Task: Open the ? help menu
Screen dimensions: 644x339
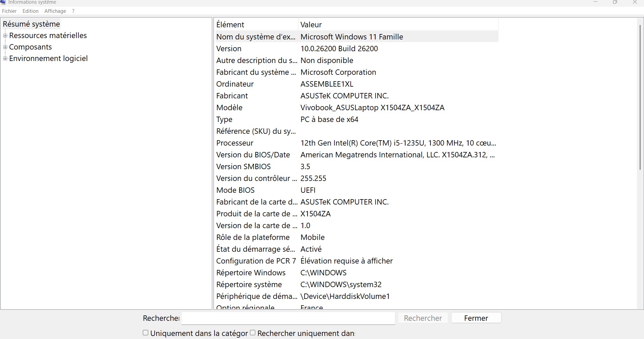Action: (73, 11)
